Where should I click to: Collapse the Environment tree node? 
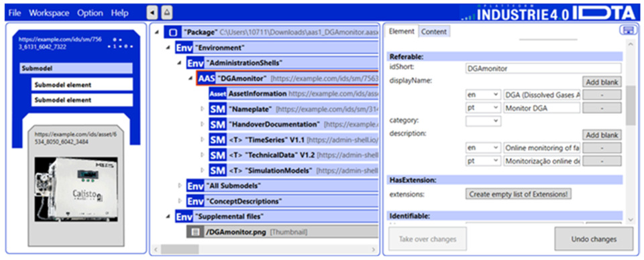point(168,48)
